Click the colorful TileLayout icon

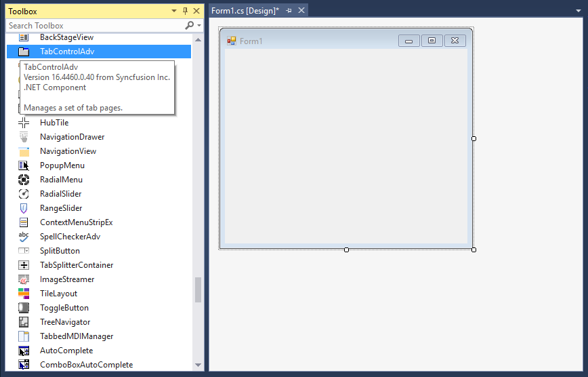(24, 294)
